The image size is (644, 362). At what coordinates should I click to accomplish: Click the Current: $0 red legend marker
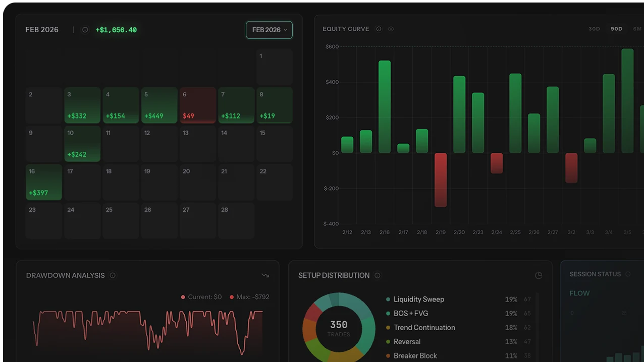(x=184, y=297)
